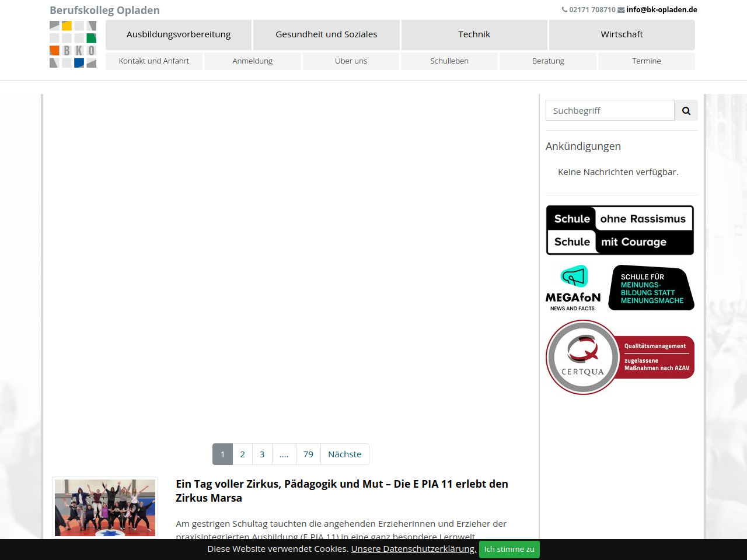Screen dimensions: 747x560
Task: Open the Gesundheit und Soziales menu
Action: coord(326,34)
